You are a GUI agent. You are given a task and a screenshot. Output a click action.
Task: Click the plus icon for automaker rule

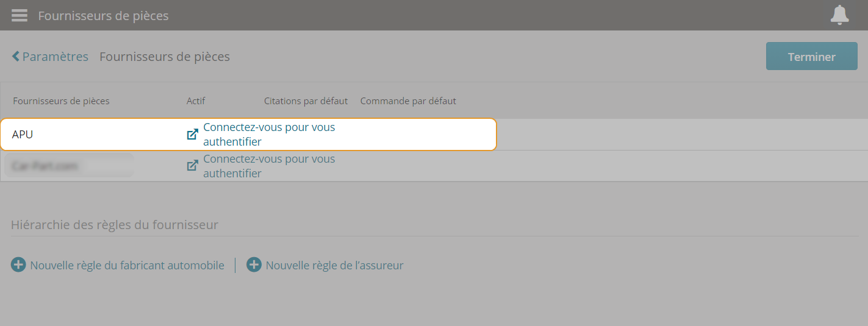(x=18, y=265)
